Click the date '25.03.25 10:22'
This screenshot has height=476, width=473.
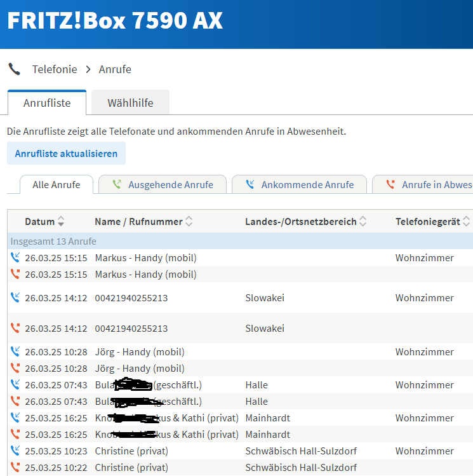(x=56, y=468)
